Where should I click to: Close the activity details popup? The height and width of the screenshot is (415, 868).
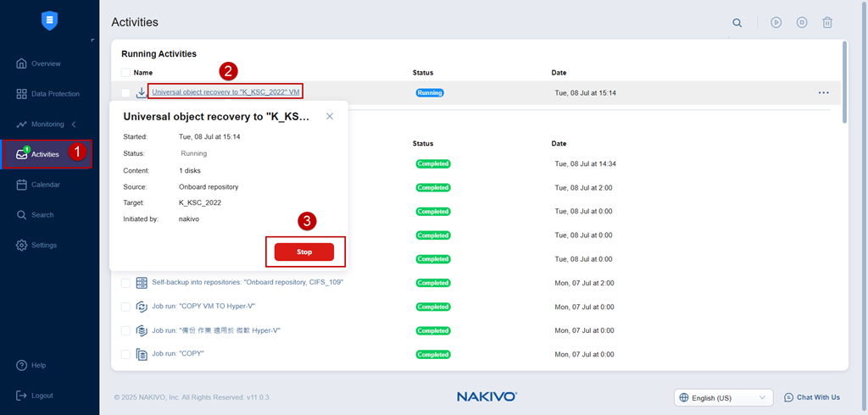330,116
